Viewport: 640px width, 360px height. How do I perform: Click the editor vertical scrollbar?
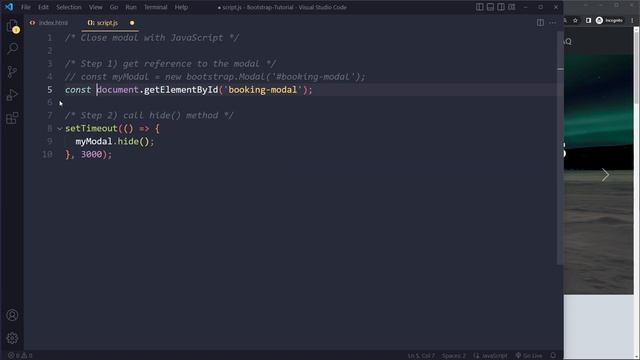[x=560, y=147]
